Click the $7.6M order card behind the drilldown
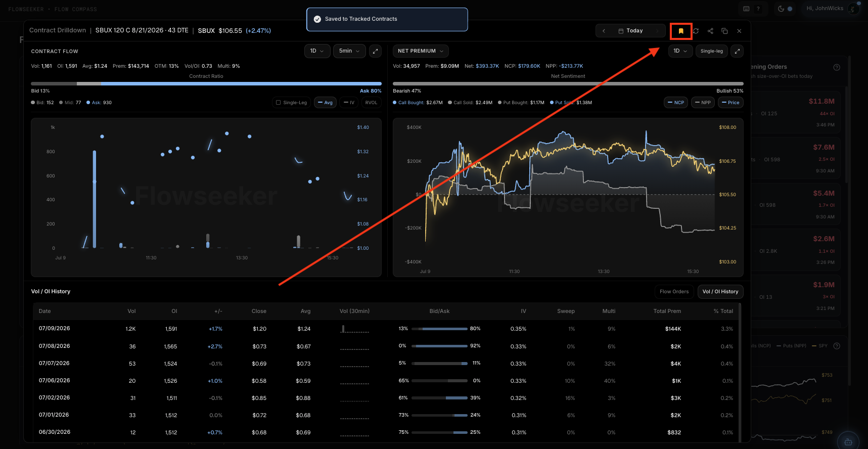868x449 pixels. pos(795,159)
